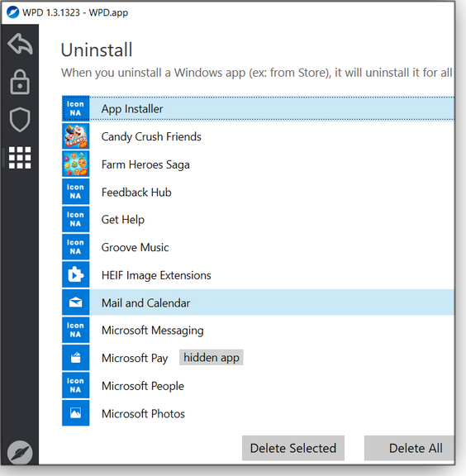The image size is (466, 476).
Task: Select Groove Music in the list
Action: [x=258, y=247]
